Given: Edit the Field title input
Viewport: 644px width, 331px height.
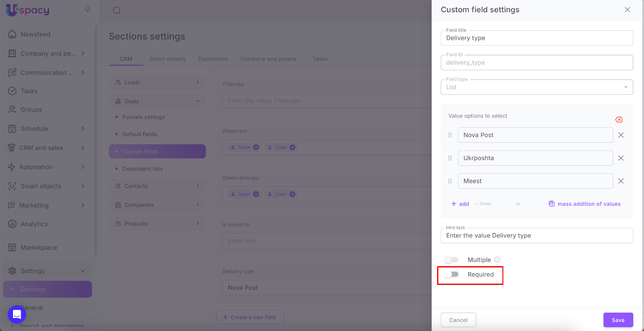Looking at the screenshot, I should 537,38.
